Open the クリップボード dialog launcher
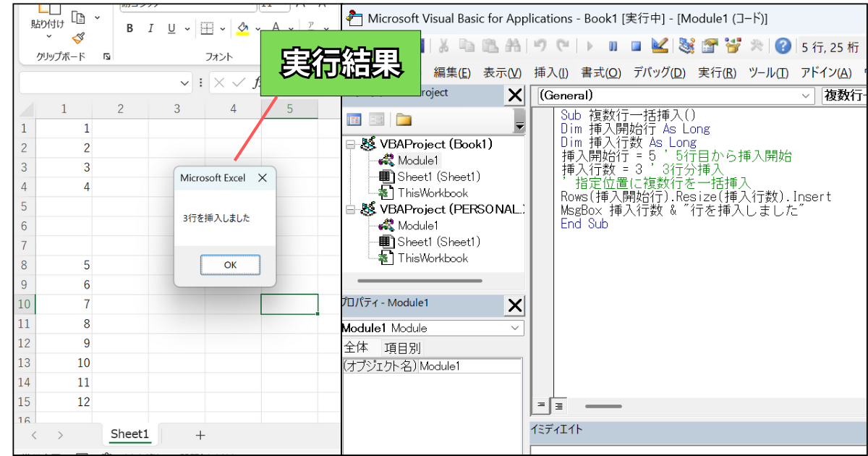This screenshot has width=868, height=456. [107, 56]
